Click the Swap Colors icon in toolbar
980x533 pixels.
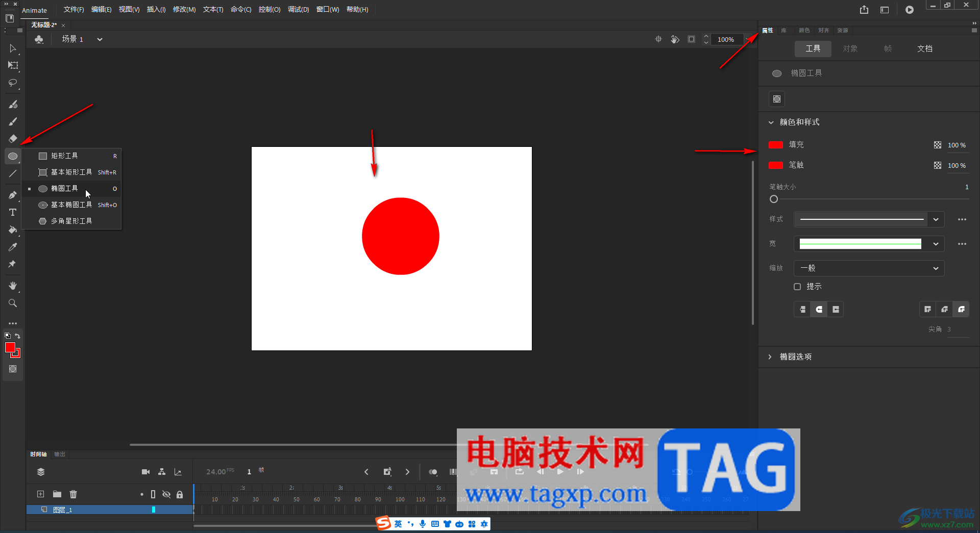coord(18,336)
